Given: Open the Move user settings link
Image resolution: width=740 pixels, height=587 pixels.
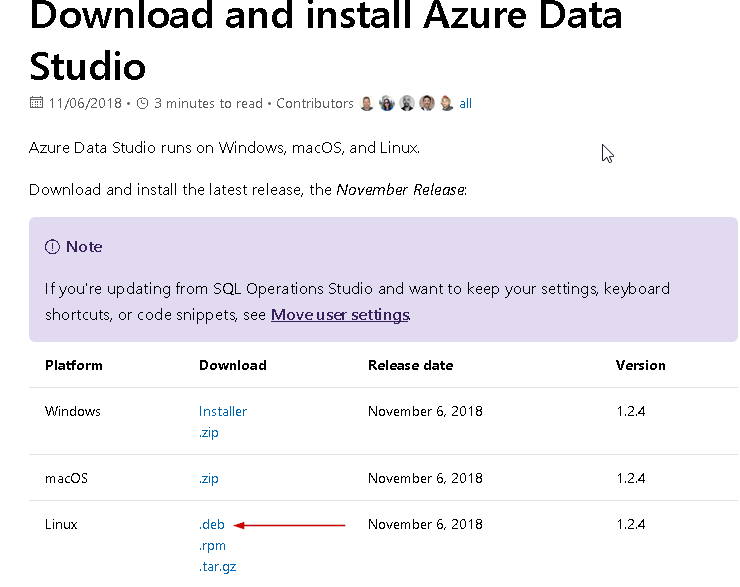Looking at the screenshot, I should coord(340,315).
